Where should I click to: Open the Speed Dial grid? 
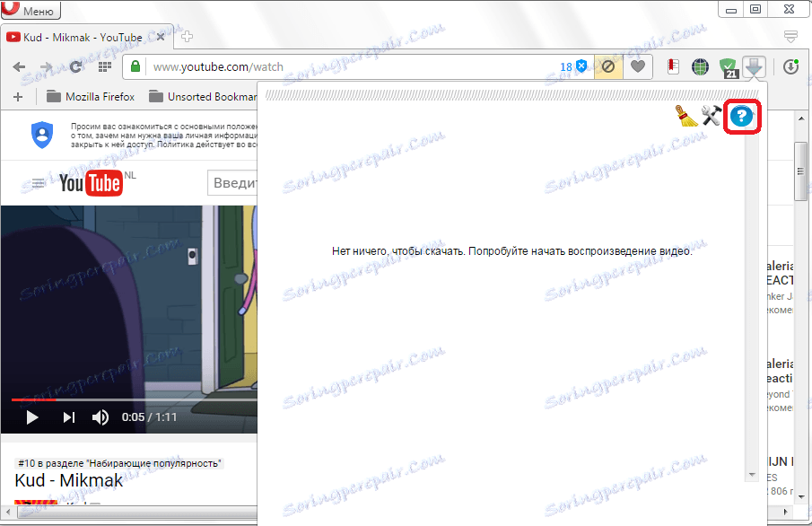[x=105, y=66]
